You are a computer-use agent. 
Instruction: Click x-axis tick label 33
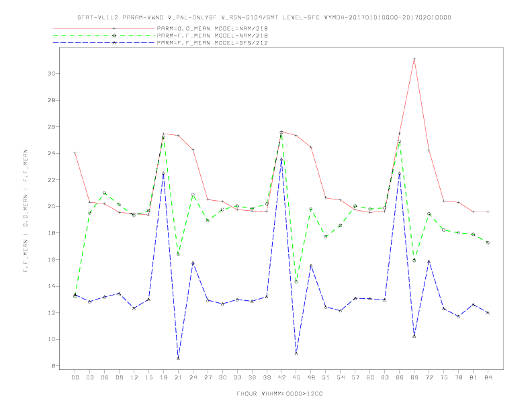(x=237, y=377)
